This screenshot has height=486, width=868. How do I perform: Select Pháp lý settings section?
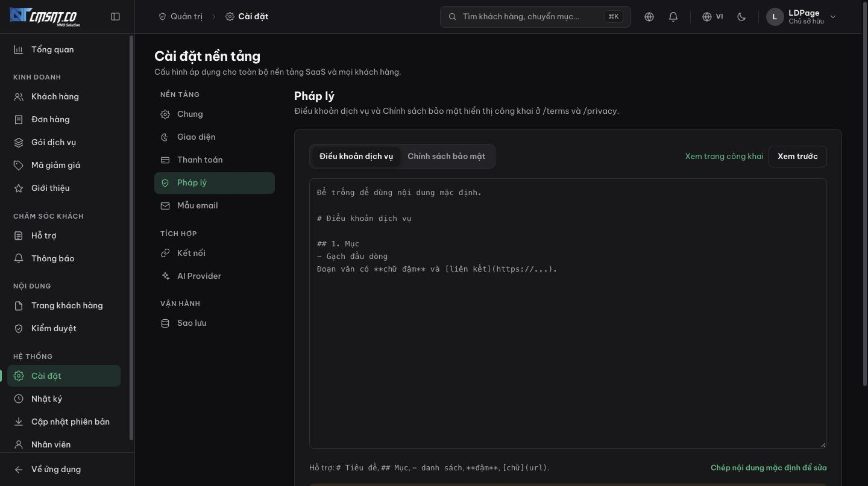tap(215, 183)
